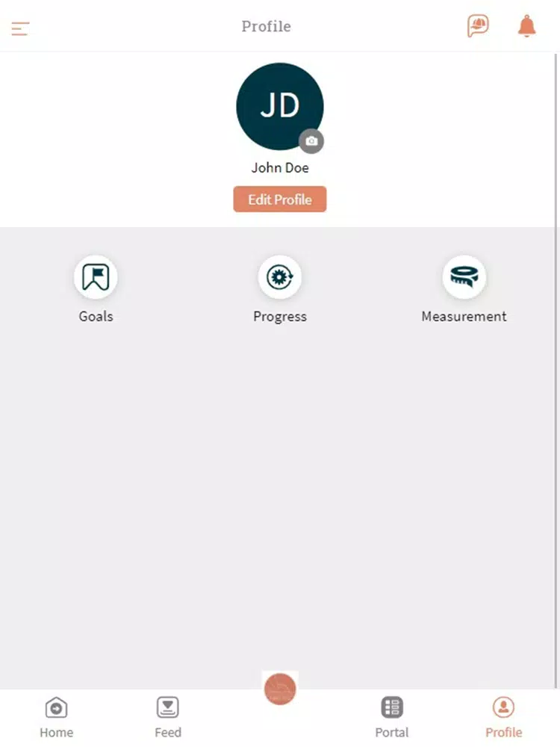Click the Profile header title

(x=267, y=26)
